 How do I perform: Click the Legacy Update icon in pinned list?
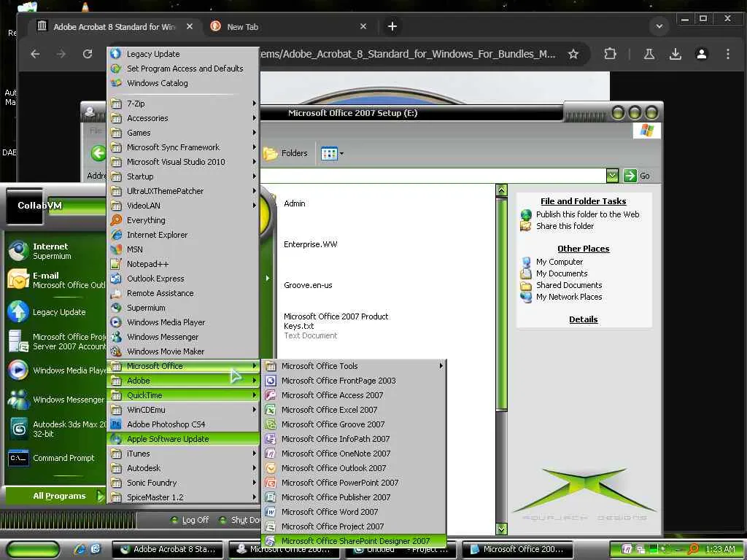[x=18, y=312]
